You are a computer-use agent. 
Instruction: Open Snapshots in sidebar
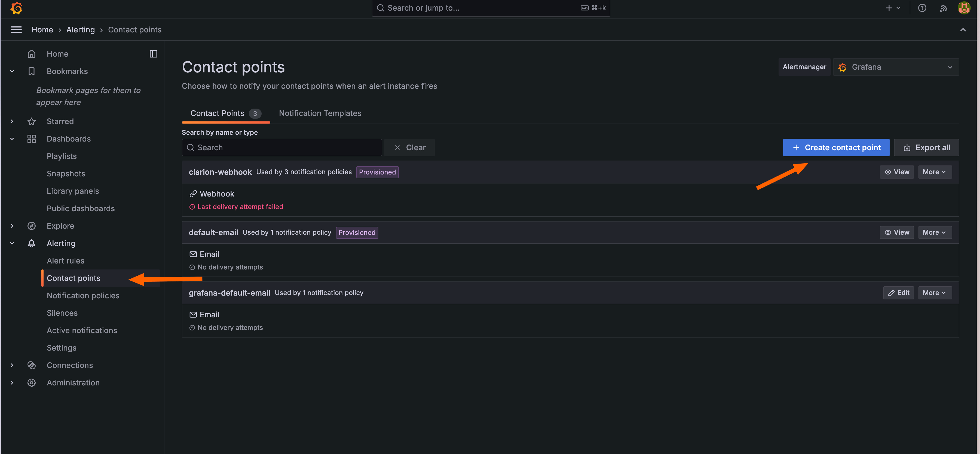[66, 174]
